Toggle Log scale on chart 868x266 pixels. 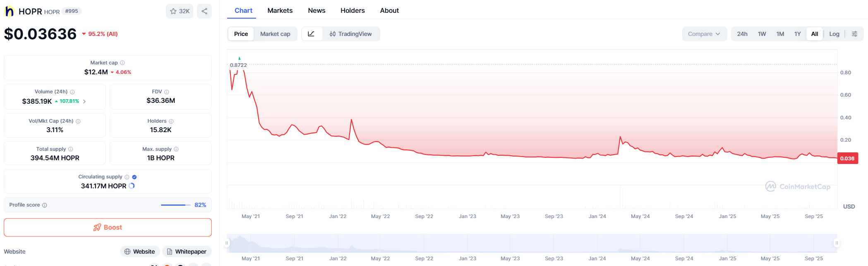834,34
